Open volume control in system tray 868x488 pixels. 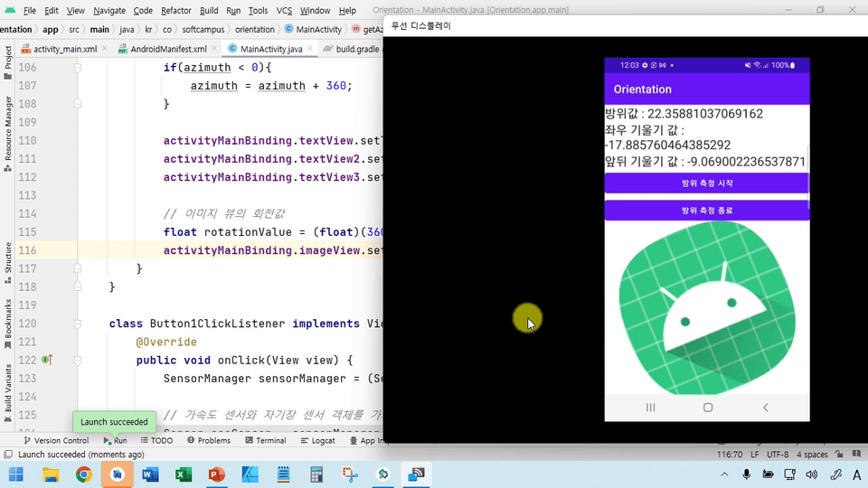tap(812, 474)
